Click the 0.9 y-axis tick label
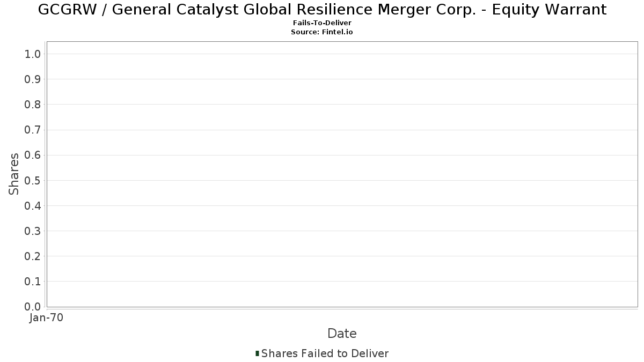This screenshot has height=362, width=644. click(33, 79)
